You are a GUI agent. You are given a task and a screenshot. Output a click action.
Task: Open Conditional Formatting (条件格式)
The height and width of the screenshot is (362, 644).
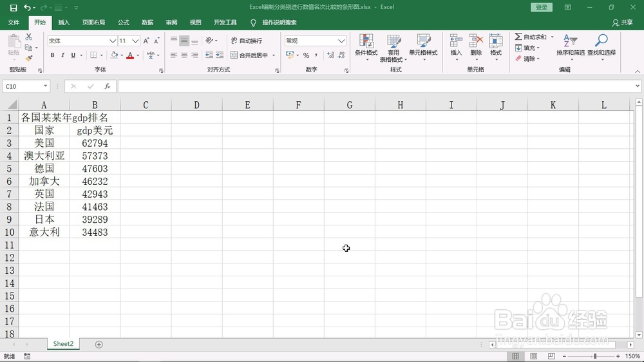(366, 47)
